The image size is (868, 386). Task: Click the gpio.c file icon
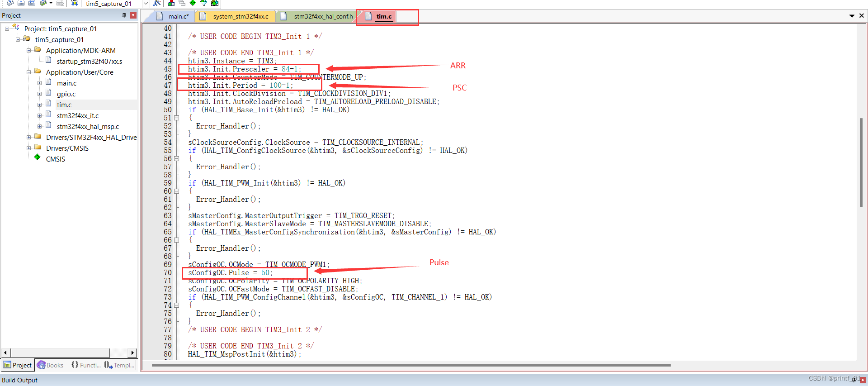tap(48, 93)
